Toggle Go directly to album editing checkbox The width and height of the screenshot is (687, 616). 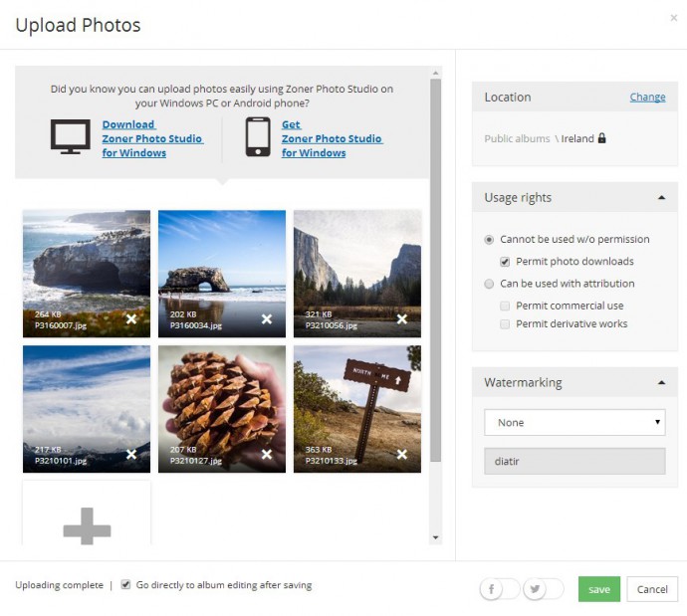[x=125, y=585]
